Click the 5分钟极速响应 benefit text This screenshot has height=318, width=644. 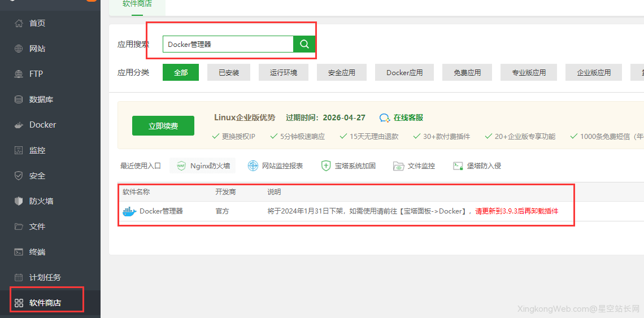tap(302, 136)
